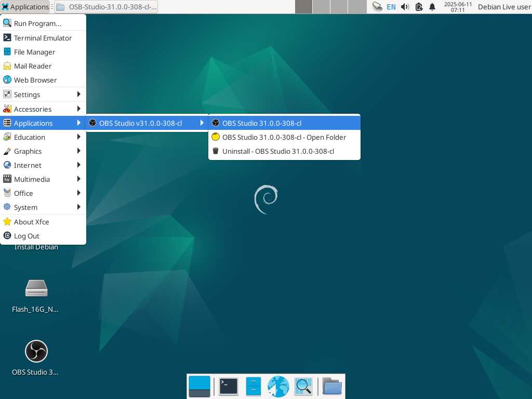Click the volume speaker tray icon
The image size is (532, 399).
coord(405,7)
